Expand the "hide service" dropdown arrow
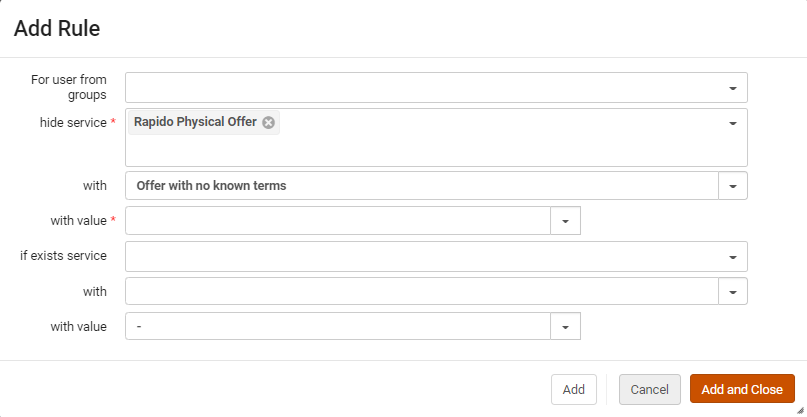Viewport: 807px width, 417px height. click(x=733, y=123)
